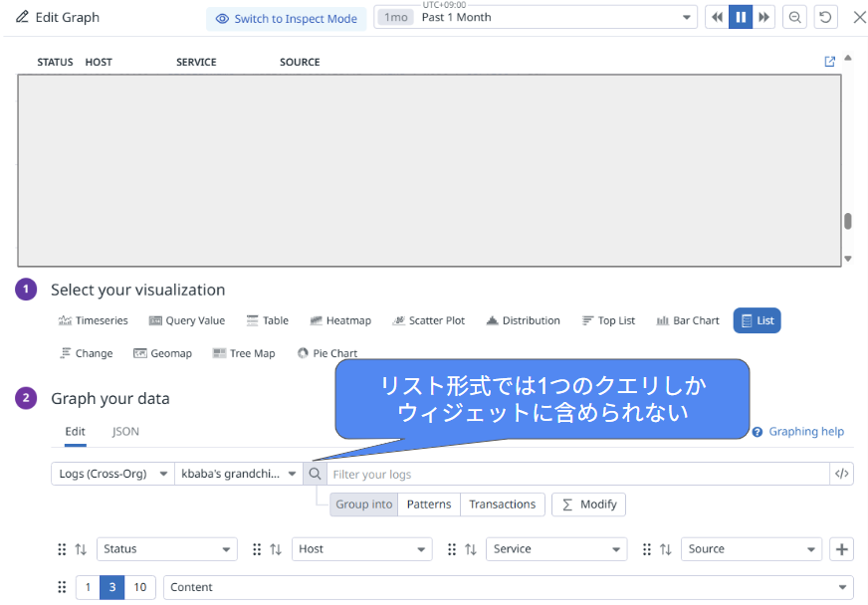Choose the Heatmap visualization type

coord(340,320)
